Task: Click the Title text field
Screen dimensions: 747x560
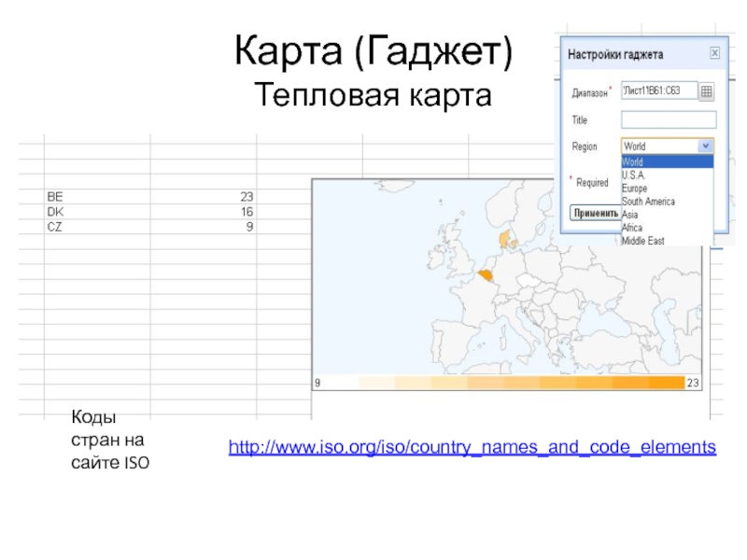Action: [x=668, y=119]
